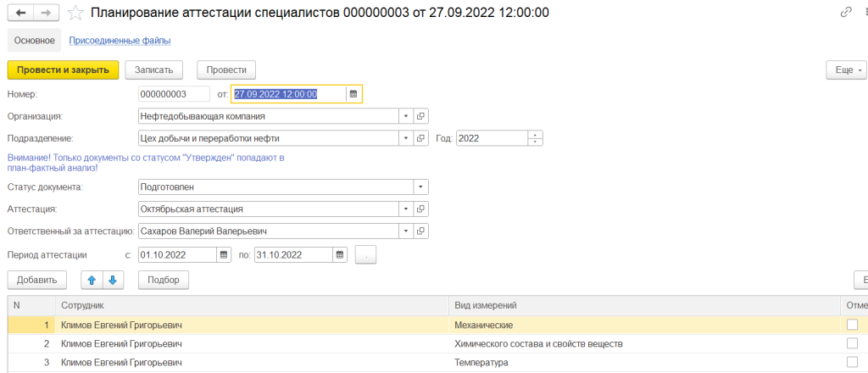Expand the Аттестация dropdown list
Image resolution: width=868 pixels, height=373 pixels.
[405, 209]
